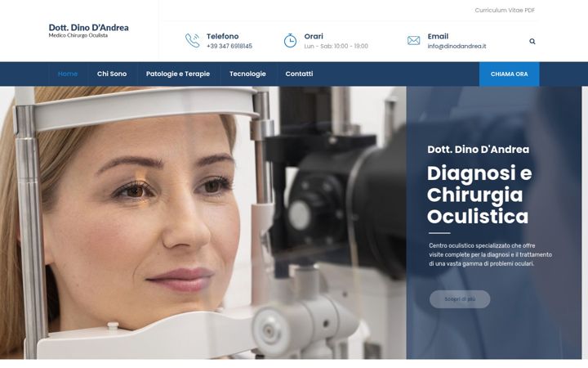Viewport: 588px width, 368px height.
Task: Call the phone number +39 347 6918145
Action: (229, 46)
